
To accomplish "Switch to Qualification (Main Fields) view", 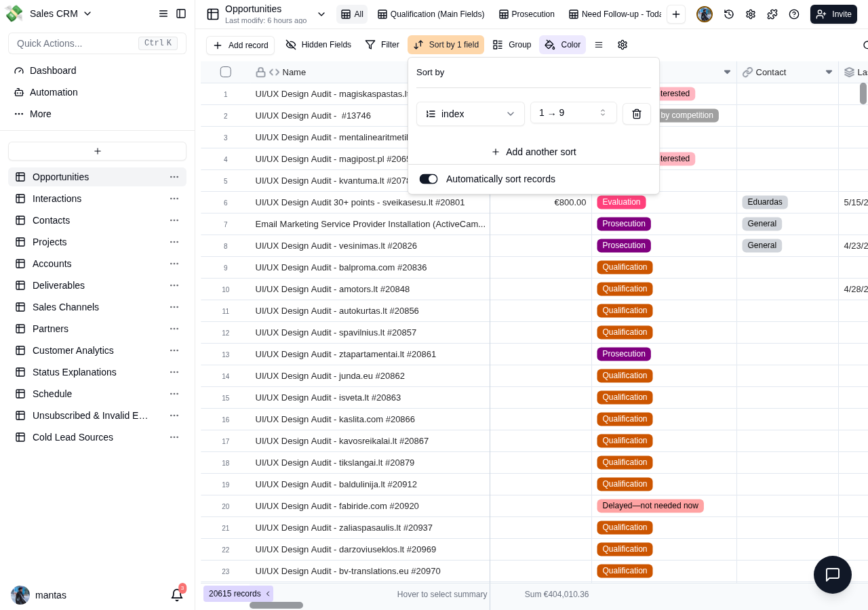I will [x=431, y=14].
